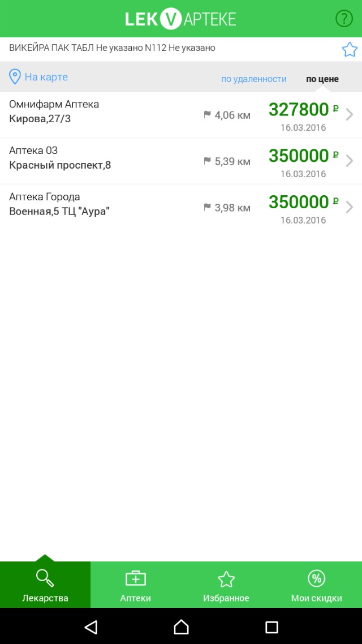Open the Лекарства search tab
362x644 pixels.
click(45, 585)
